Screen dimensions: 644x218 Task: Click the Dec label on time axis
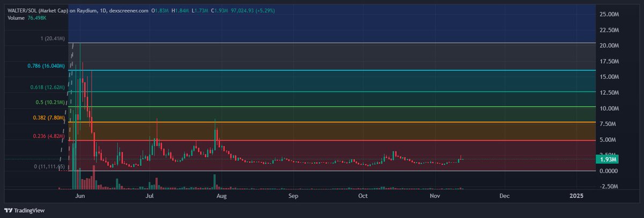point(504,197)
